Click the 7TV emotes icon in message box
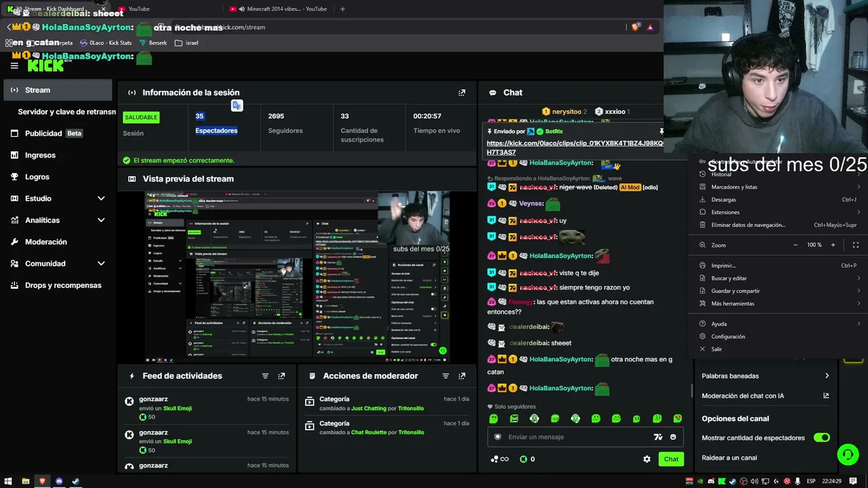Screen dimensions: 868x488 tap(658, 437)
